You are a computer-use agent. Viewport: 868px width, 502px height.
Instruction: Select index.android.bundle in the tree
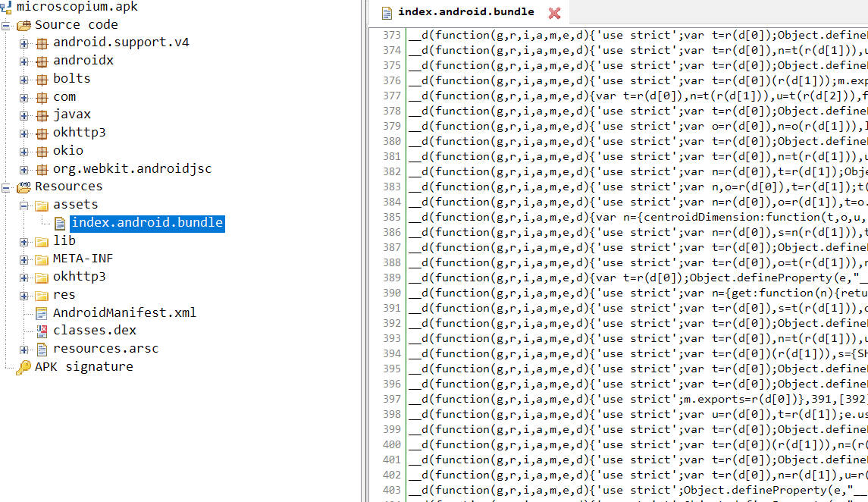(x=147, y=223)
